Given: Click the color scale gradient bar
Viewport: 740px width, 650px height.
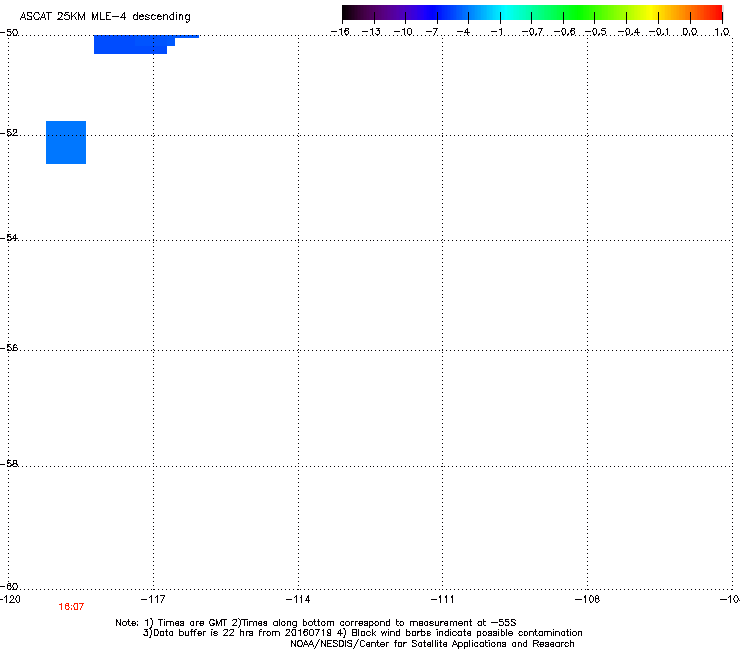Looking at the screenshot, I should (532, 13).
